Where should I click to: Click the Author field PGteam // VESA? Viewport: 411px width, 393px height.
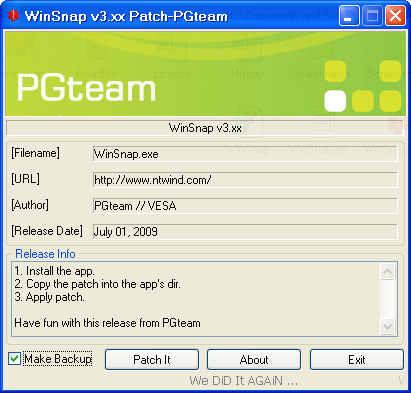(x=245, y=206)
